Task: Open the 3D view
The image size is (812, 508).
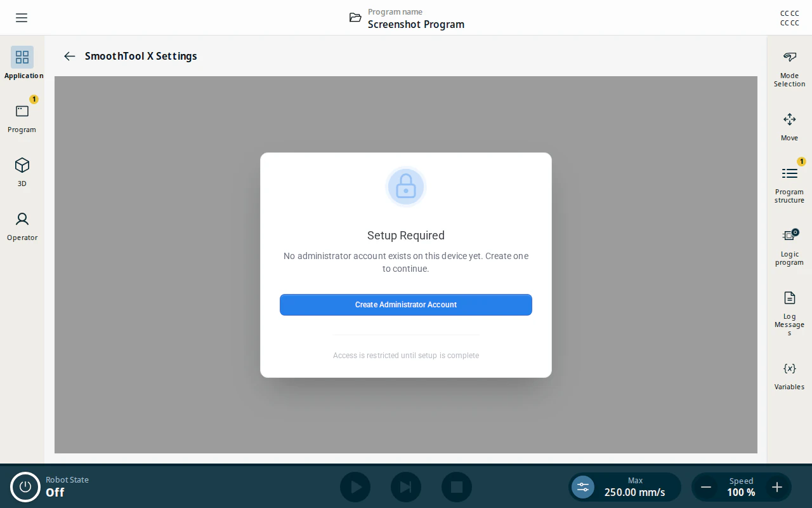Action: point(22,171)
